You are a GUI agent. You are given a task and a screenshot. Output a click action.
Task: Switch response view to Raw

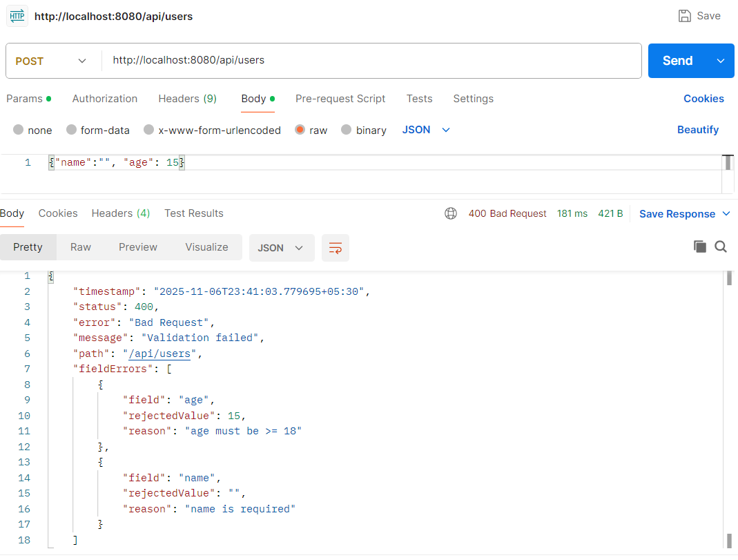click(x=81, y=247)
